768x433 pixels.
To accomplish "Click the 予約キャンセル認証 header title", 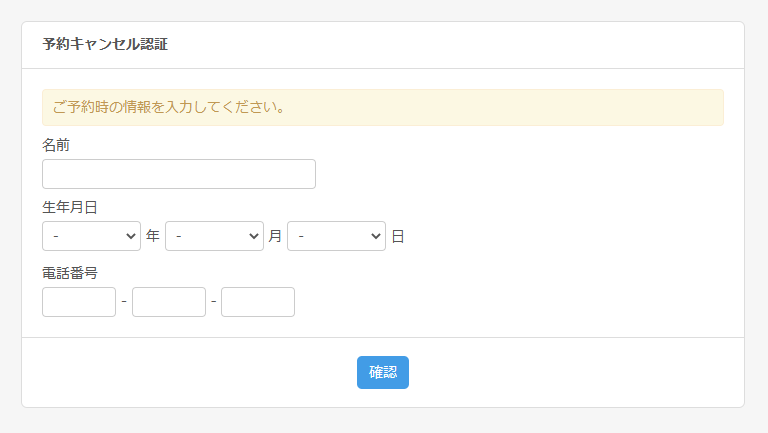I will click(105, 45).
